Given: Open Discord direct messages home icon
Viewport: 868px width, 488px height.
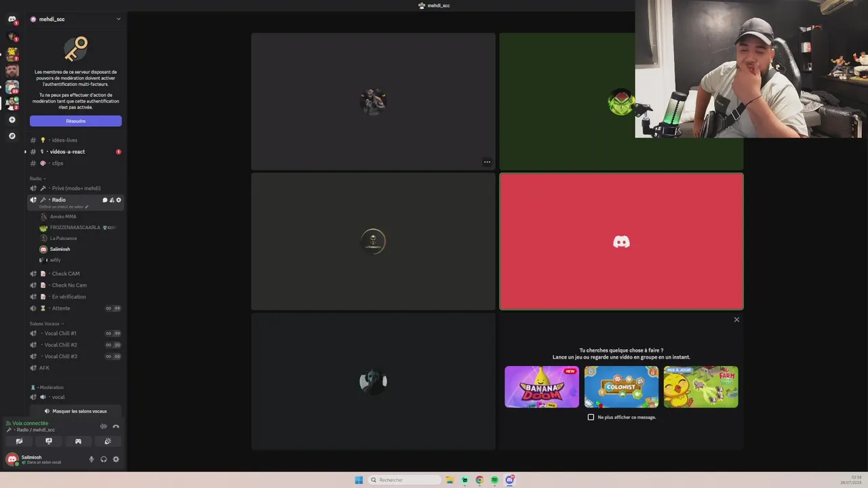Looking at the screenshot, I should [12, 20].
